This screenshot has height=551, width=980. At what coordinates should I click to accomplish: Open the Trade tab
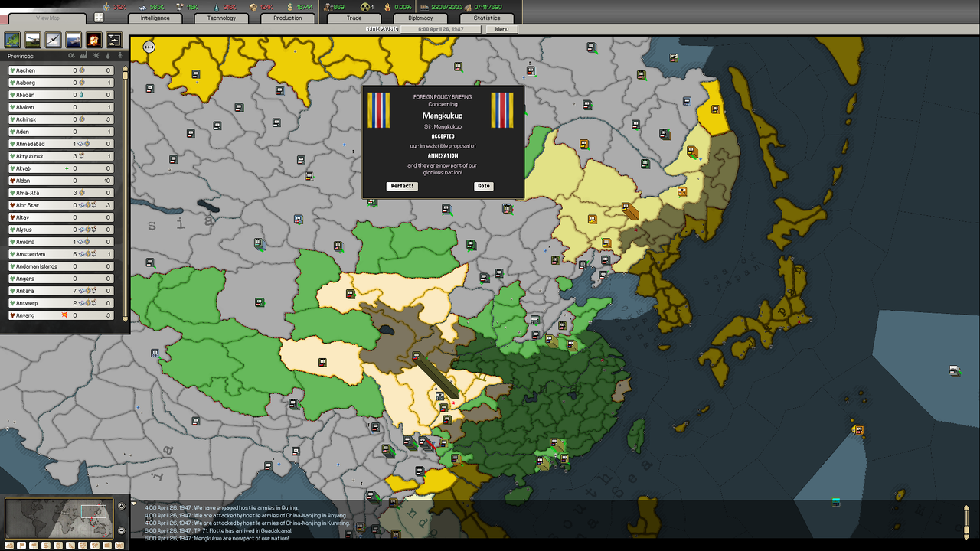pyautogui.click(x=354, y=18)
